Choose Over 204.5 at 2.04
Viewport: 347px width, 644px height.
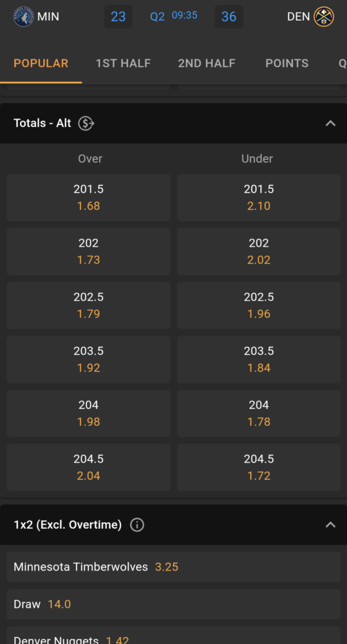(x=88, y=468)
